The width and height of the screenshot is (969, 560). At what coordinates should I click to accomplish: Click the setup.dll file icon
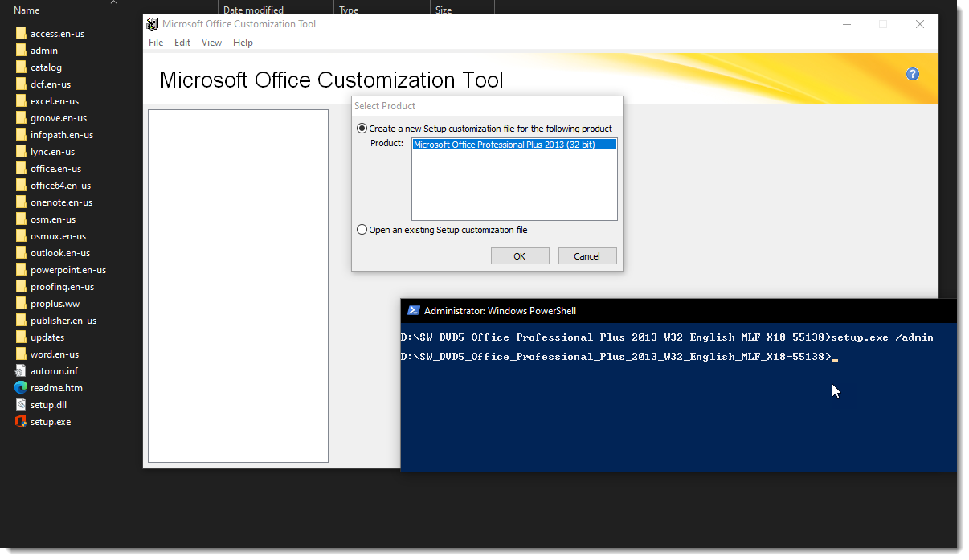tap(21, 405)
